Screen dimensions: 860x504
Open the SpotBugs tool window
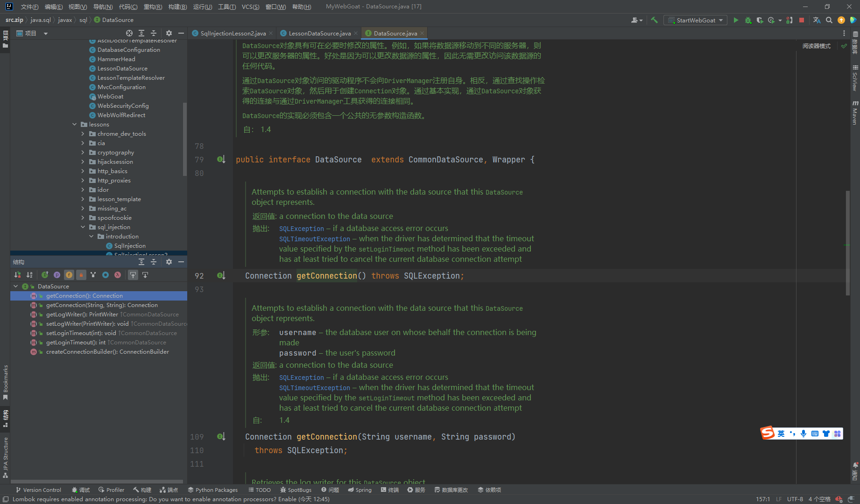point(296,490)
